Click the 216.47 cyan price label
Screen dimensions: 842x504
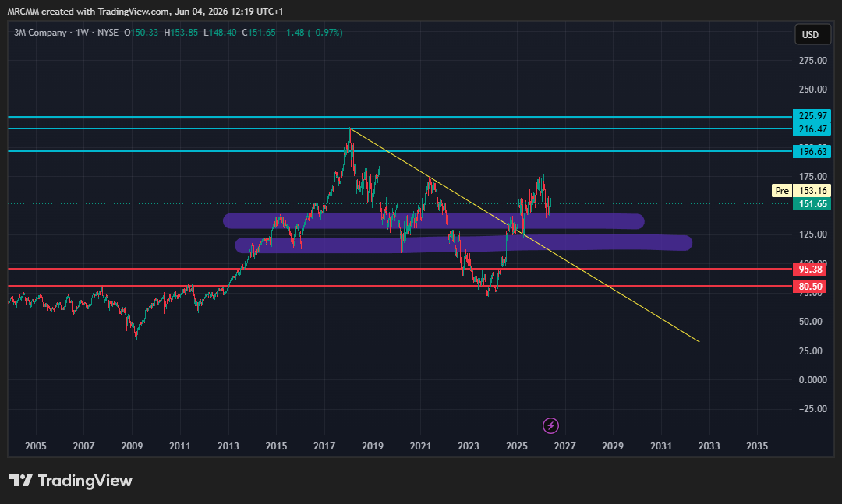click(812, 129)
